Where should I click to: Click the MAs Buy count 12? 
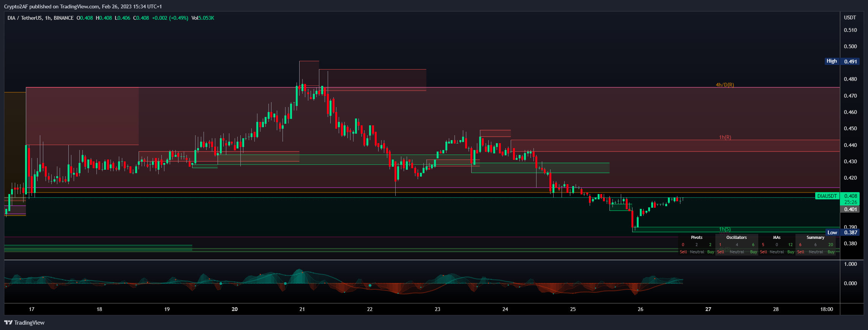tap(791, 245)
